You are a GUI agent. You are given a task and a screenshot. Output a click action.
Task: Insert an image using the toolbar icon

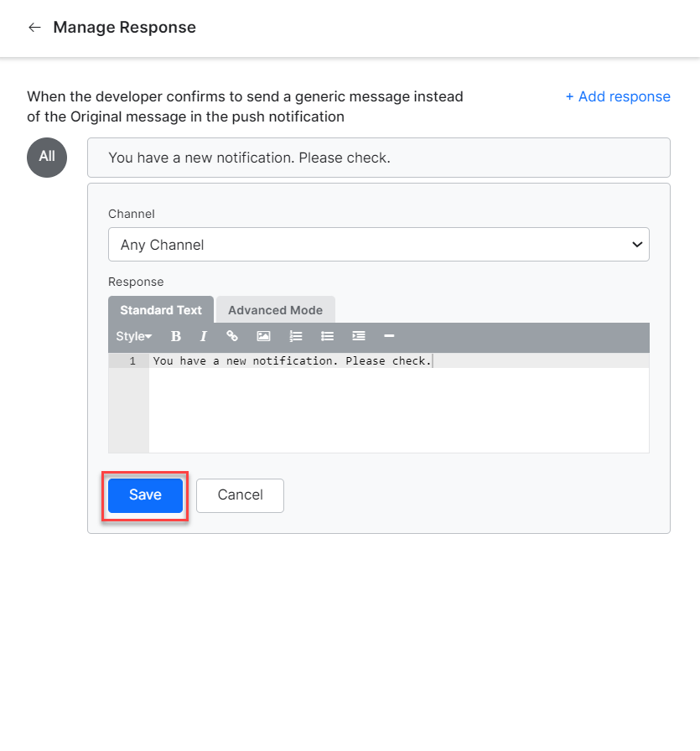[263, 336]
